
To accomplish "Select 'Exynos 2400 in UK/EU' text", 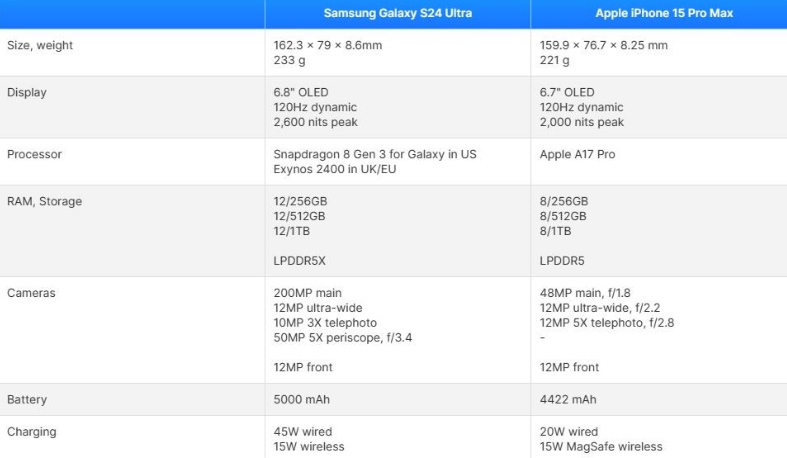I will tap(335, 169).
